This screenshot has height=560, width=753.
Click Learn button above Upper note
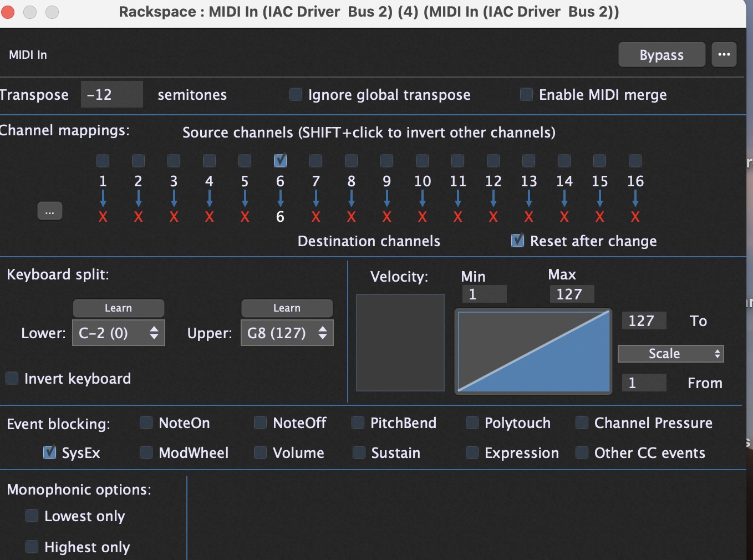tap(287, 308)
